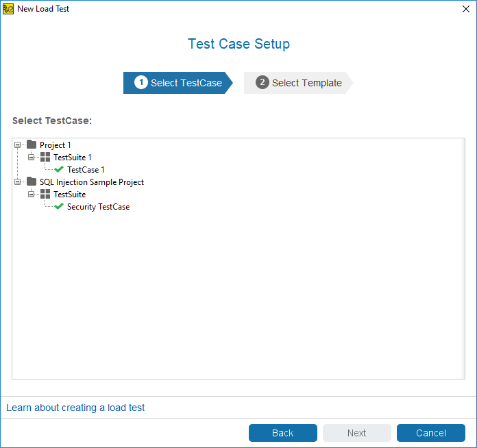The height and width of the screenshot is (448, 477).
Task: Select Security TestCase in the tree
Action: (x=98, y=206)
